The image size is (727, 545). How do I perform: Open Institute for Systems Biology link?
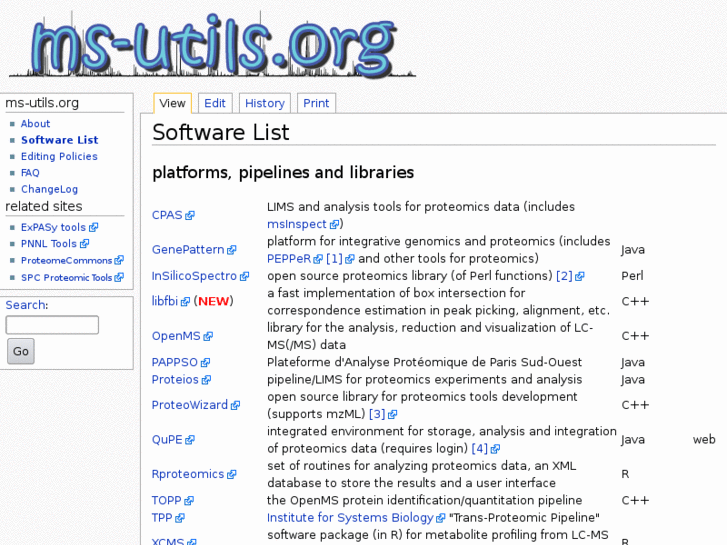tap(350, 518)
